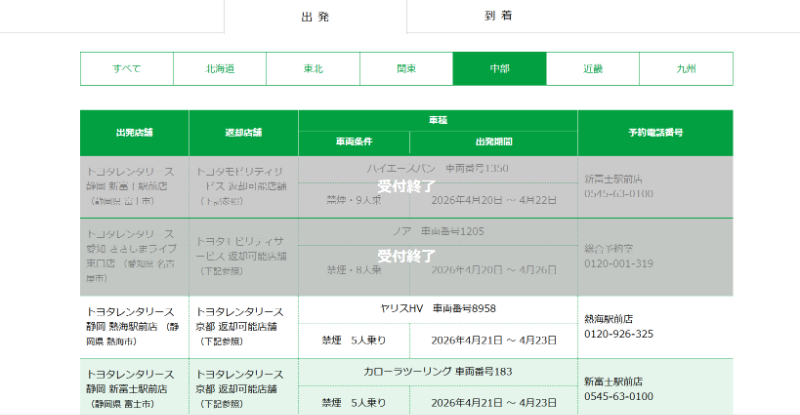Image resolution: width=800 pixels, height=415 pixels.
Task: Click the greyed-out ノア 車両番号1205 entry
Action: pyautogui.click(x=438, y=231)
